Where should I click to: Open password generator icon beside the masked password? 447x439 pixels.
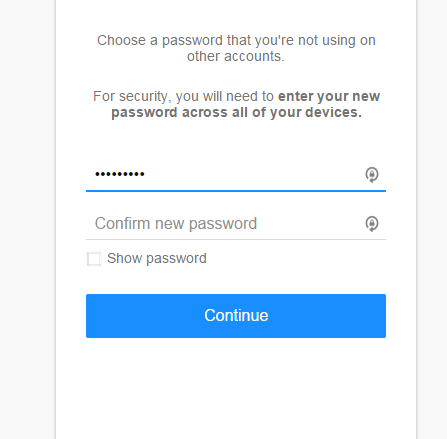[372, 175]
